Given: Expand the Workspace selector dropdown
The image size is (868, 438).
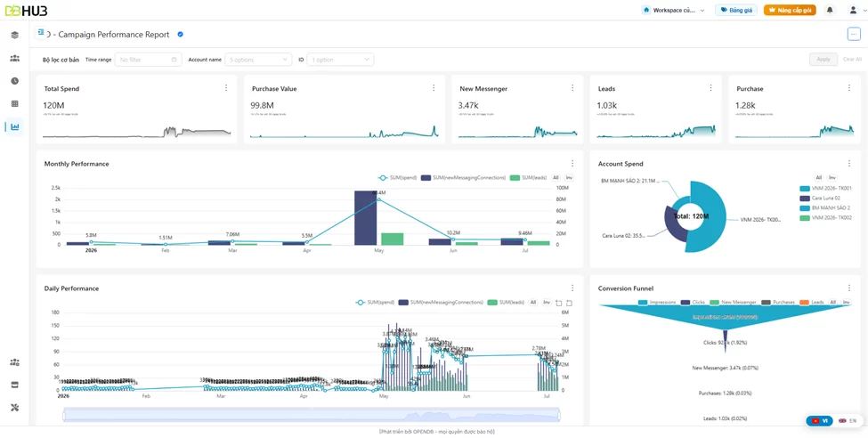Looking at the screenshot, I should pyautogui.click(x=674, y=10).
